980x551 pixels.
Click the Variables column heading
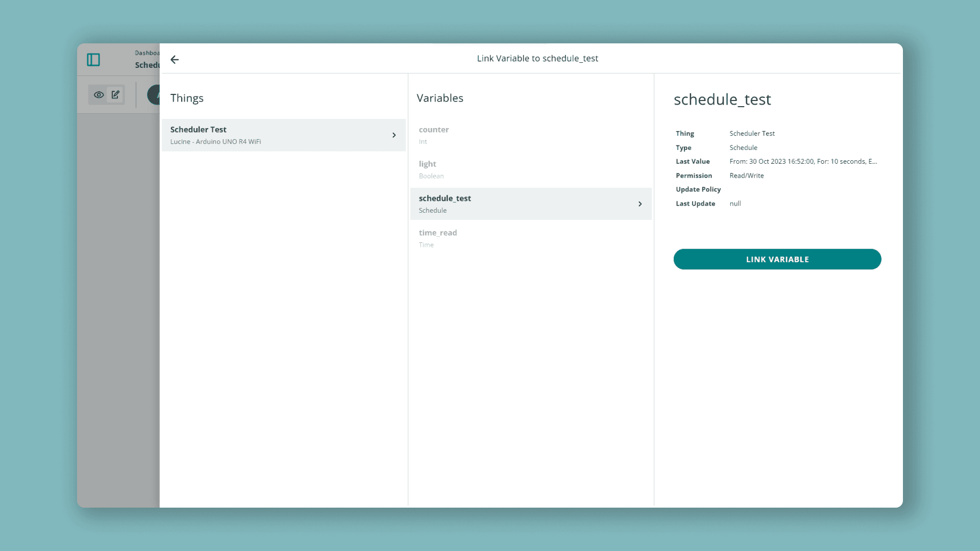click(439, 98)
